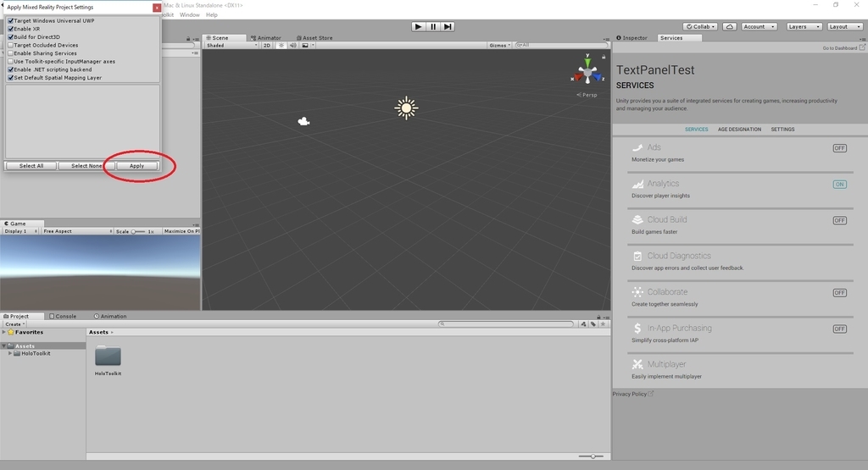The image size is (868, 470).
Task: Click the search by type icon in Project
Action: tap(583, 324)
